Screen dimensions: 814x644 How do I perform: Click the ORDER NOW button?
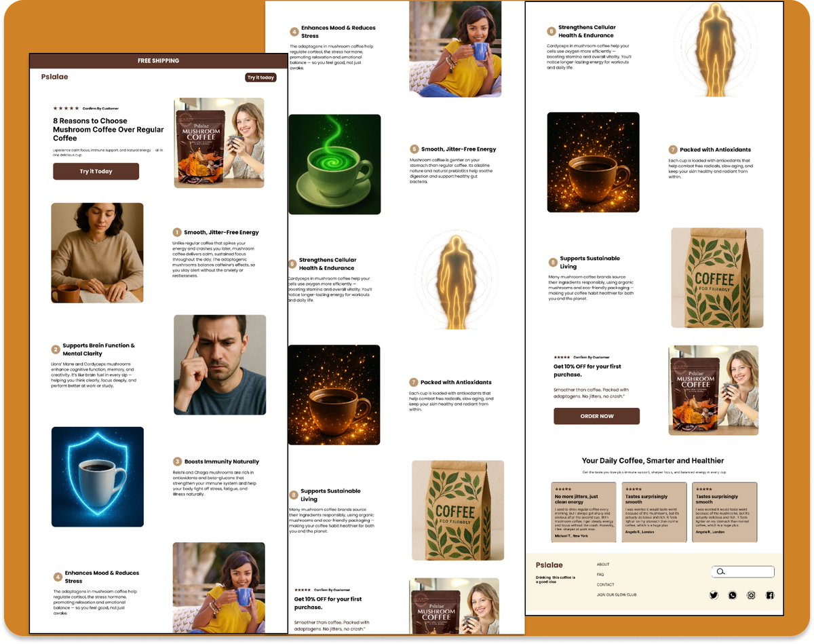596,415
